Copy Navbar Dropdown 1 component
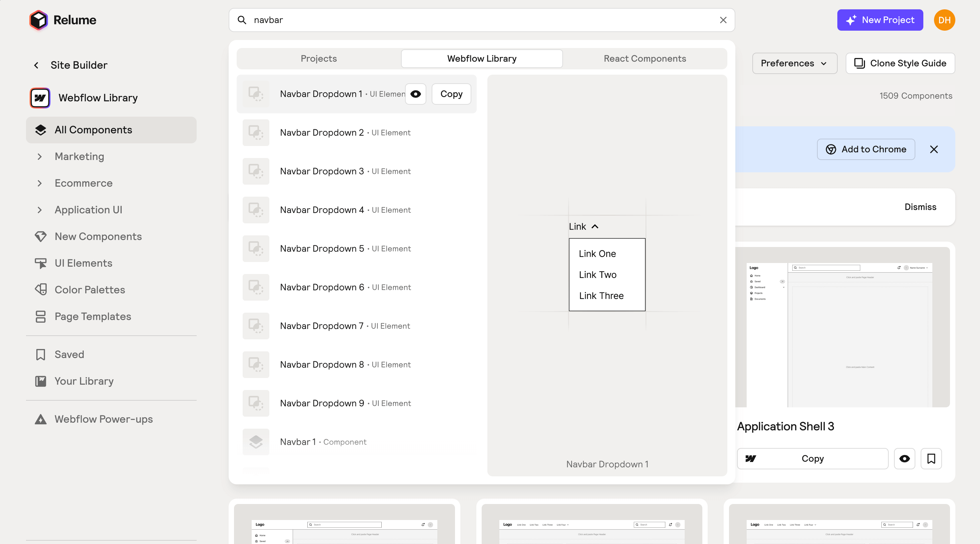 [451, 94]
